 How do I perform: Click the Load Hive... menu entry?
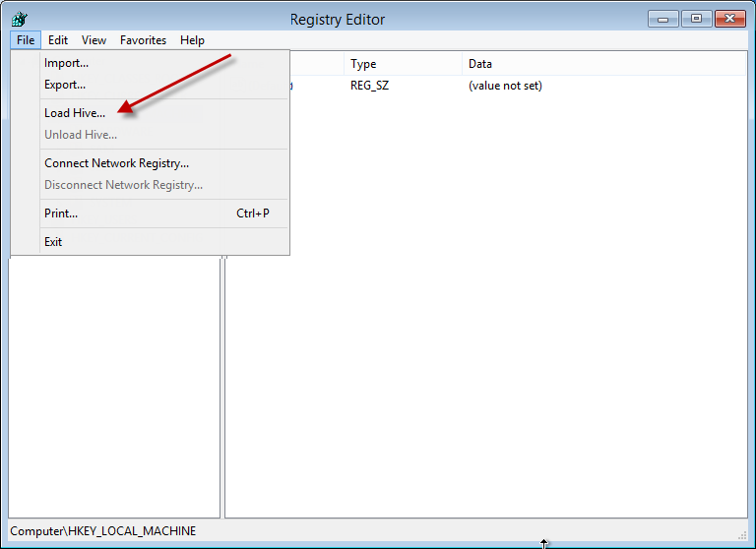pos(75,113)
